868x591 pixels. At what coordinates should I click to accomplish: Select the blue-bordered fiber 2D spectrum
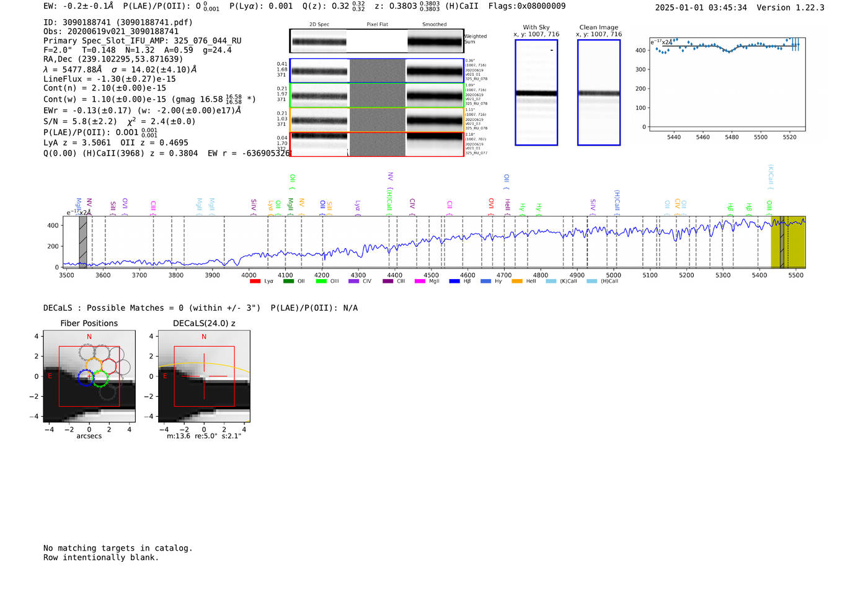(376, 71)
